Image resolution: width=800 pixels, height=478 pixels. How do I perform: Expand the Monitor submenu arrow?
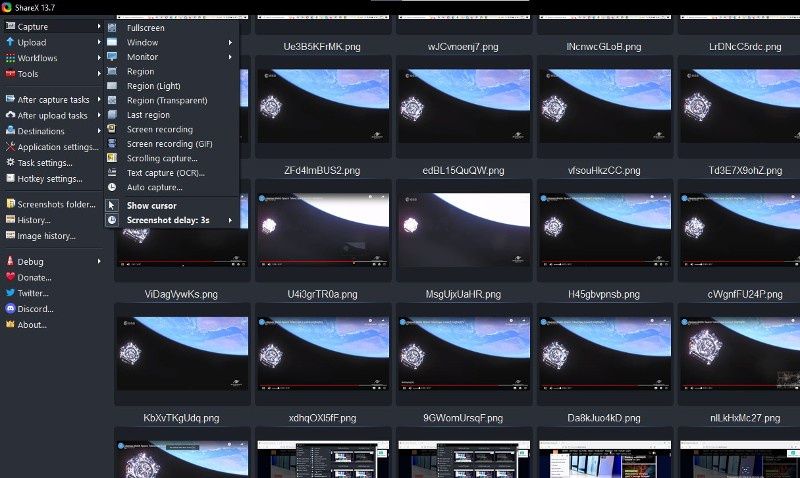pyautogui.click(x=230, y=57)
